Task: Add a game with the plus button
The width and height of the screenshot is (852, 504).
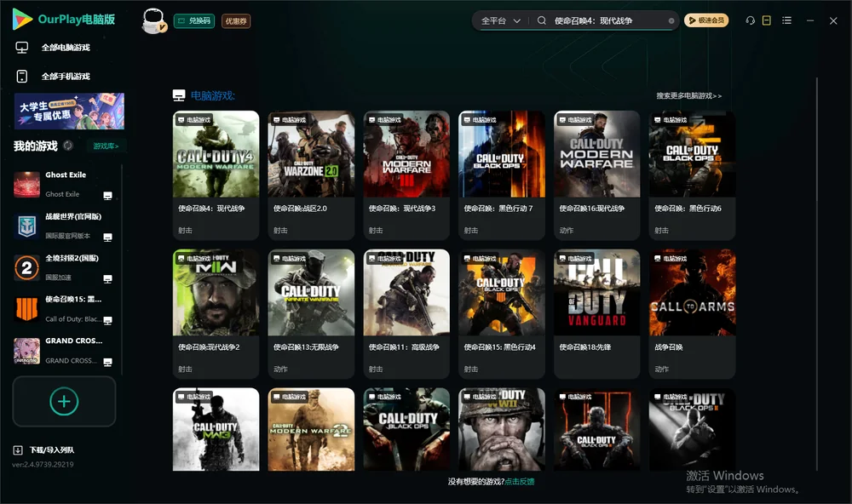Action: 64,401
